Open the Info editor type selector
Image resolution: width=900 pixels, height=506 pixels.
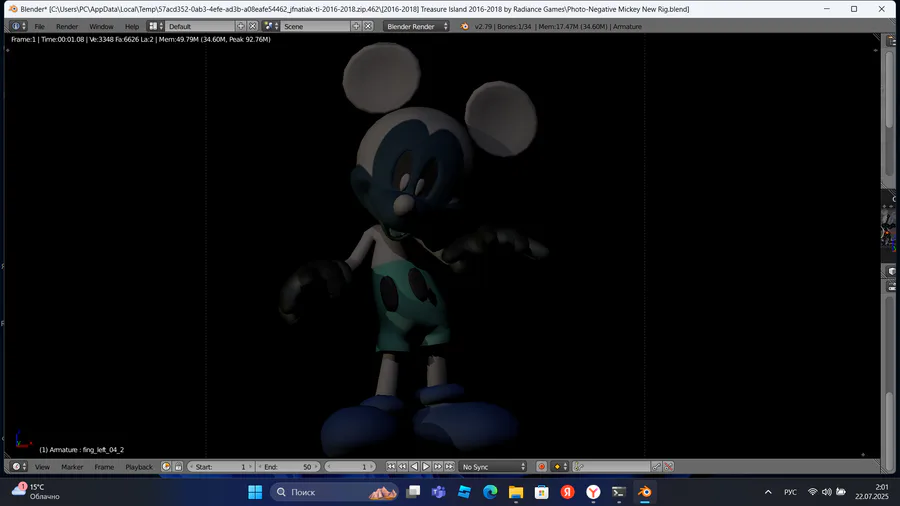(18, 26)
